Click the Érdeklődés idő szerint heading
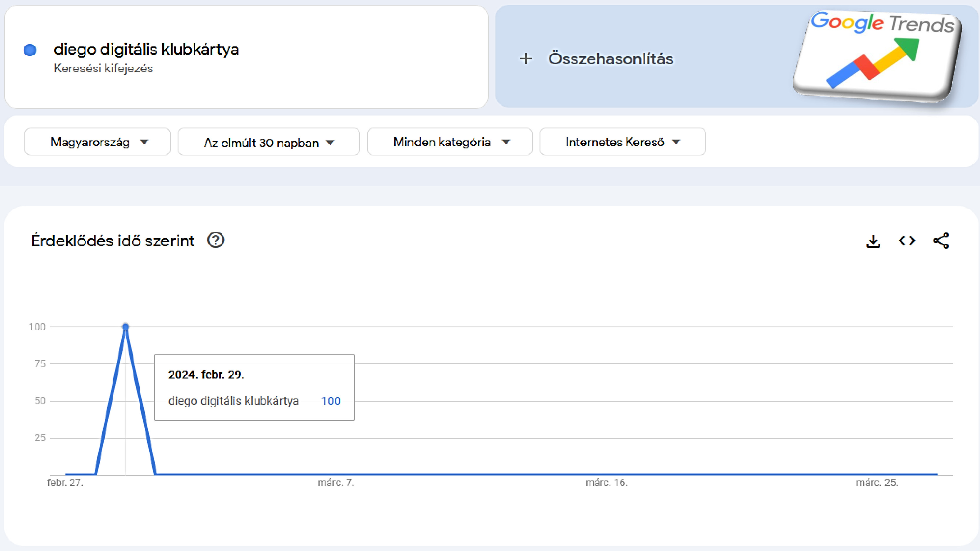This screenshot has width=980, height=551. pyautogui.click(x=113, y=241)
